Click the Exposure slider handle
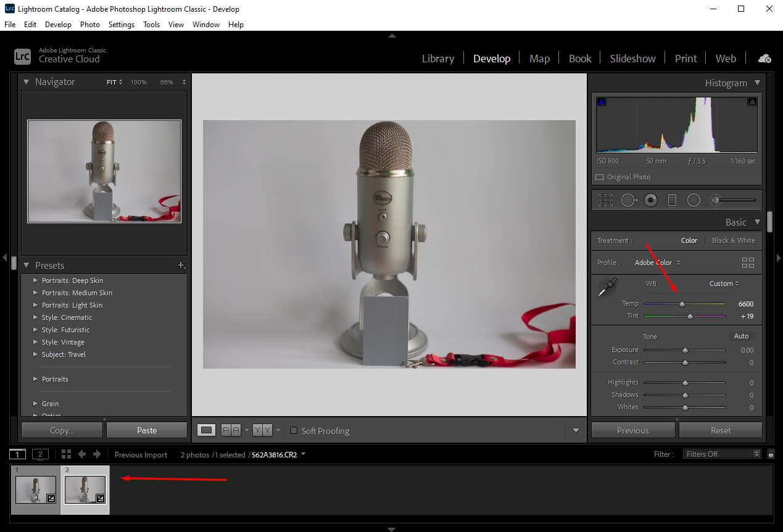This screenshot has height=532, width=783. [x=685, y=350]
